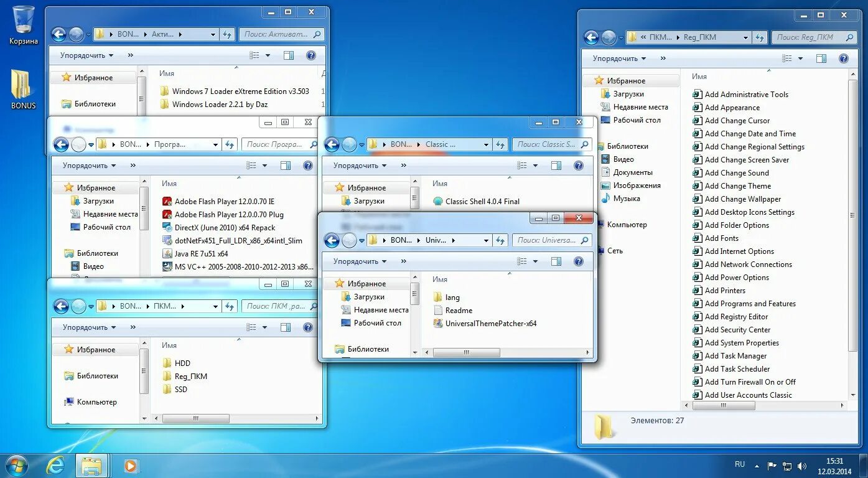Select Classic Shell 4.0.4 Final
868x478 pixels.
point(476,202)
